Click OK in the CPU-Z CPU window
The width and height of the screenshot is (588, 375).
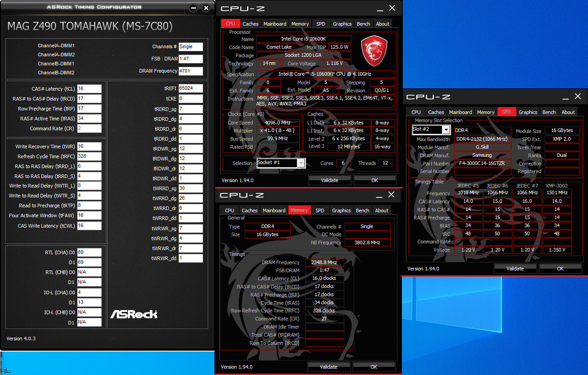pos(375,180)
